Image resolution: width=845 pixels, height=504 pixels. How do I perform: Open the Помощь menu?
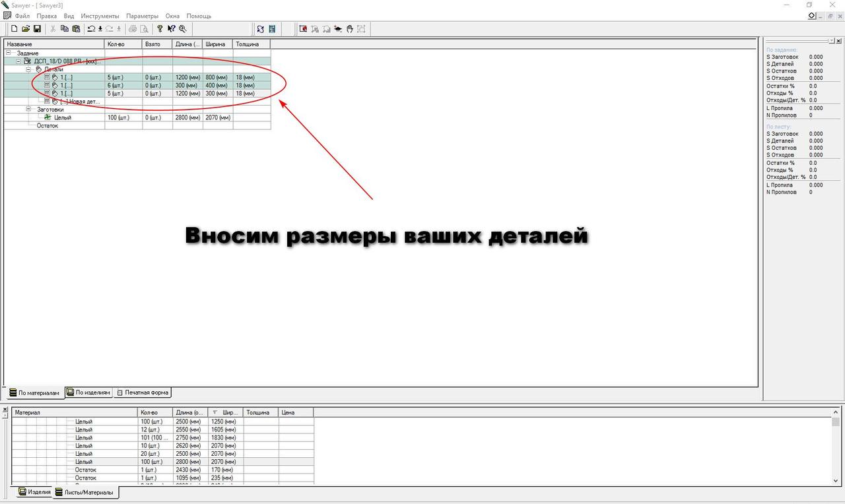199,16
